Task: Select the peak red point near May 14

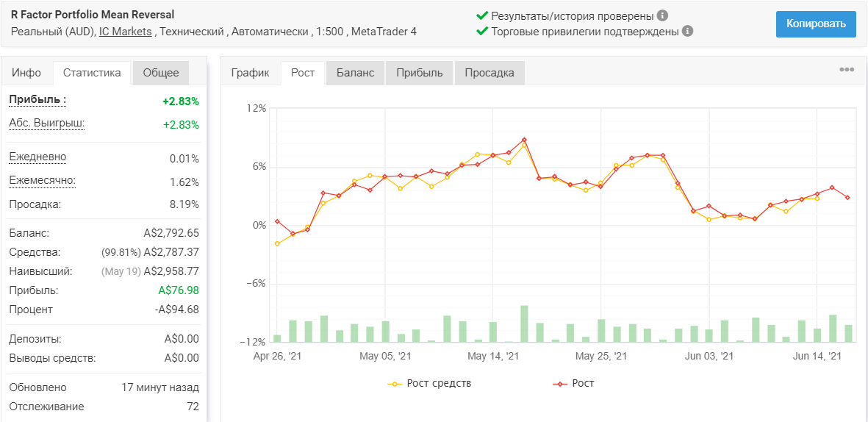Action: click(524, 140)
